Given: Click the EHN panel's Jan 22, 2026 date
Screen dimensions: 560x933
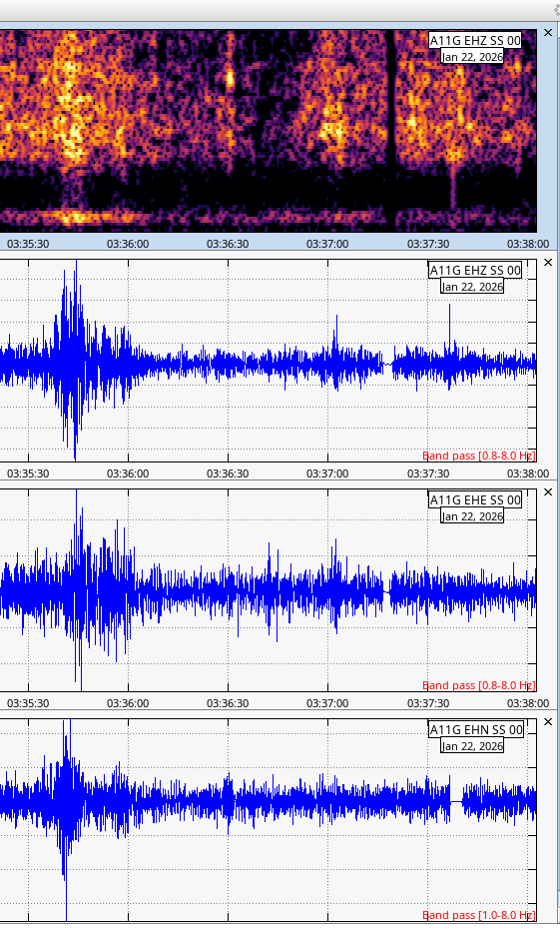Looking at the screenshot, I should pos(472,745).
